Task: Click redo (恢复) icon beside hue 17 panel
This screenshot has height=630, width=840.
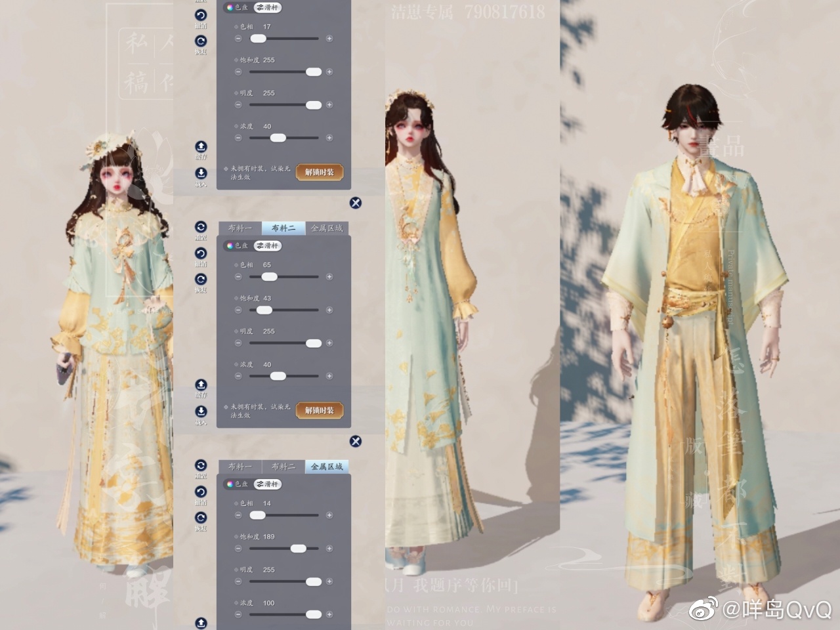Action: pyautogui.click(x=201, y=41)
